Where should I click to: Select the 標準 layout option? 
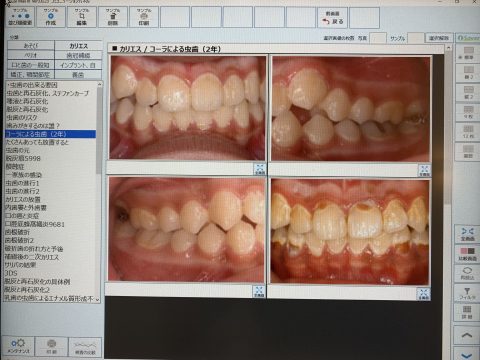[468, 53]
